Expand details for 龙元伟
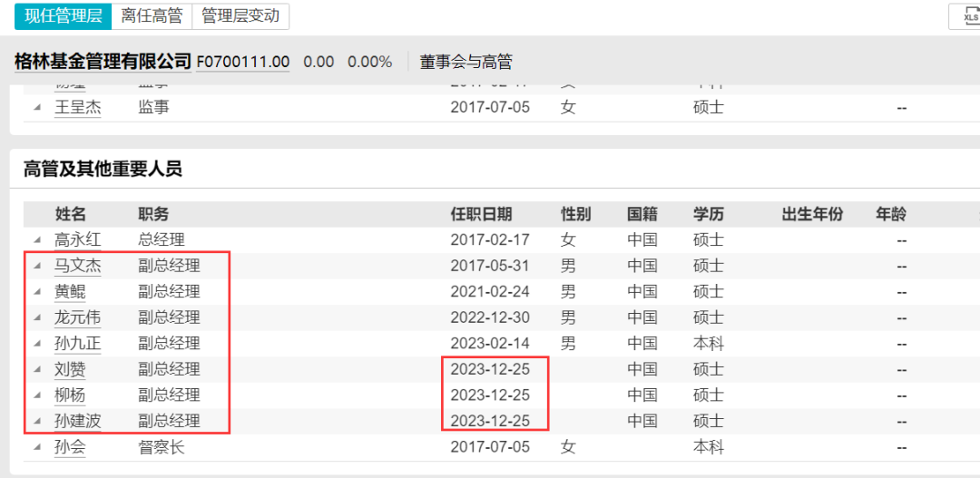The width and height of the screenshot is (980, 478). point(37,318)
